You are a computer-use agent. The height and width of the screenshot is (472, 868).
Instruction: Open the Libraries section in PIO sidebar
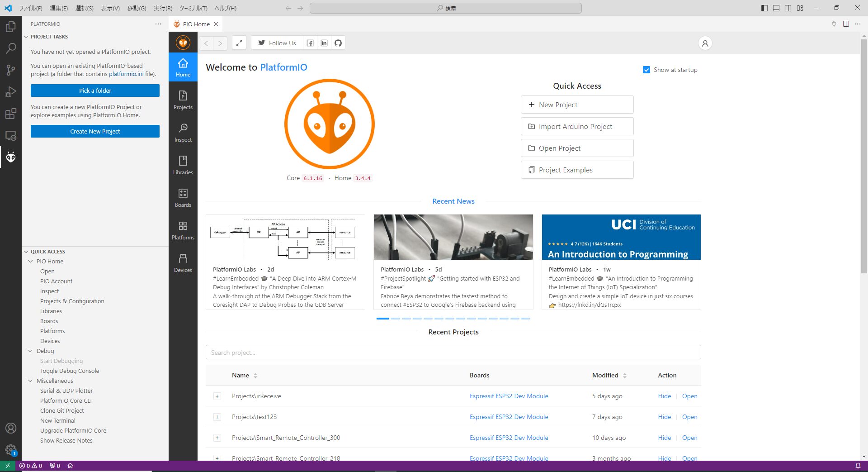[x=183, y=165]
